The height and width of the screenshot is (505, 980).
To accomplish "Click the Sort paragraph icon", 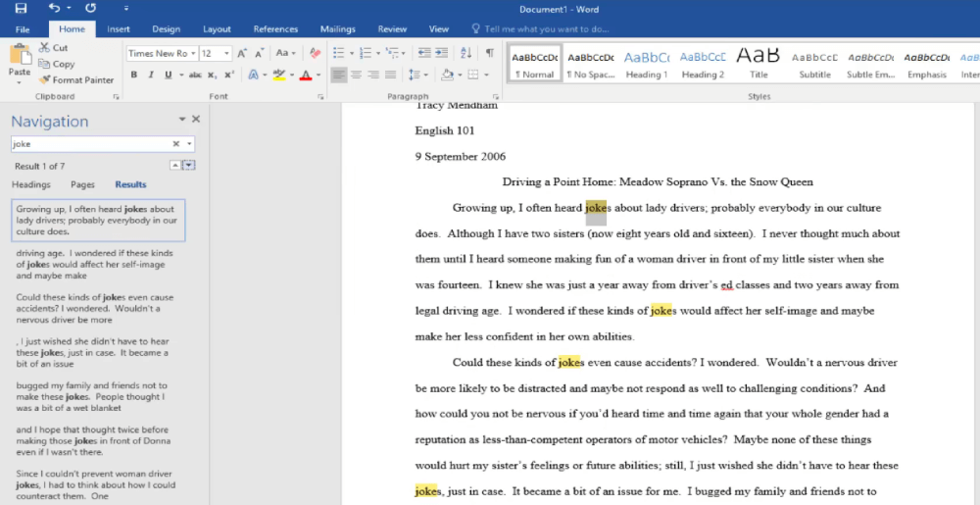I will (467, 53).
